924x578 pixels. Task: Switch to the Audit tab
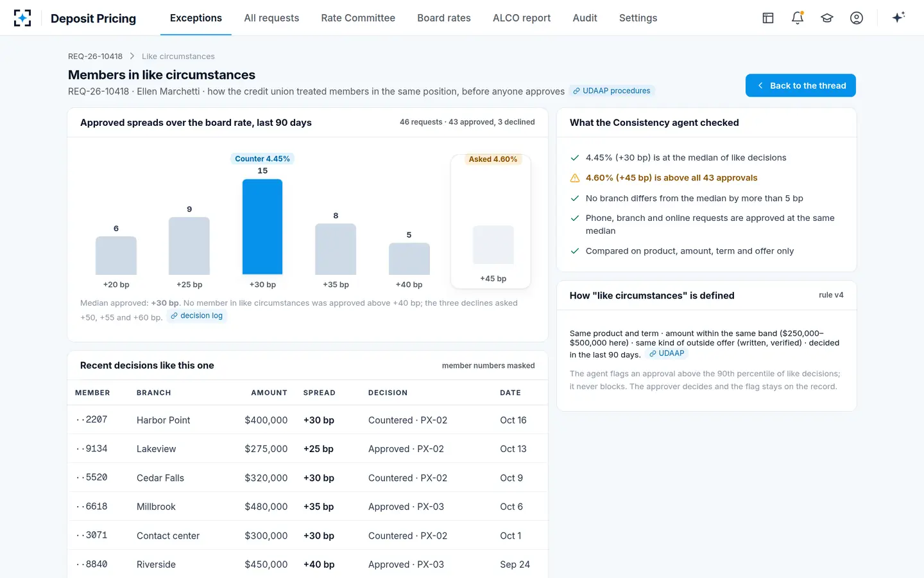click(x=585, y=18)
